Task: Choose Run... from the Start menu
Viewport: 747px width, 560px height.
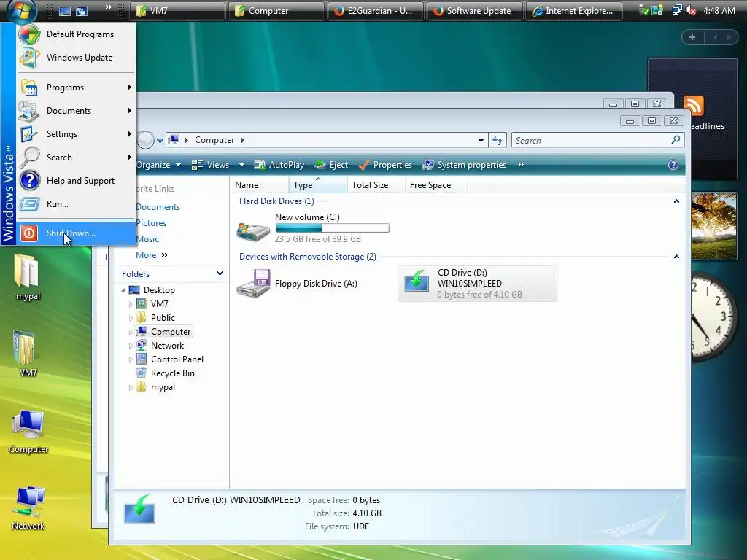Action: 76,204
